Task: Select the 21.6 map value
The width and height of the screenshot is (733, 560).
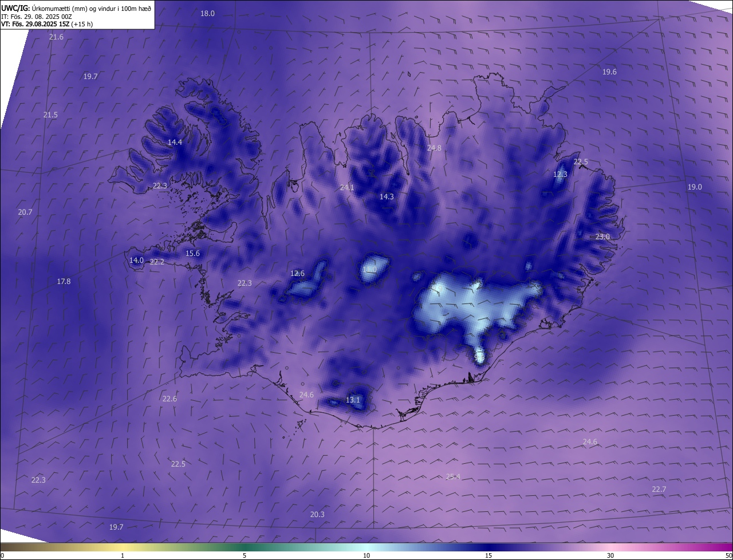Action: tap(56, 37)
